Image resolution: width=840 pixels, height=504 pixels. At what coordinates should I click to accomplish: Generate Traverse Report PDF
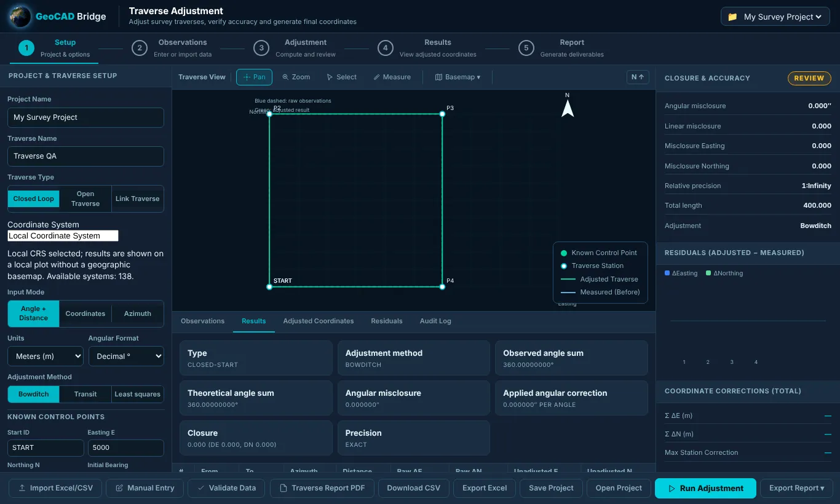(x=322, y=488)
